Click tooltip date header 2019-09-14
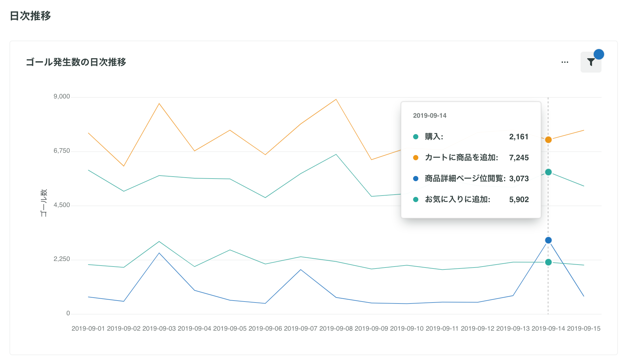Image resolution: width=628 pixels, height=364 pixels. click(x=429, y=115)
